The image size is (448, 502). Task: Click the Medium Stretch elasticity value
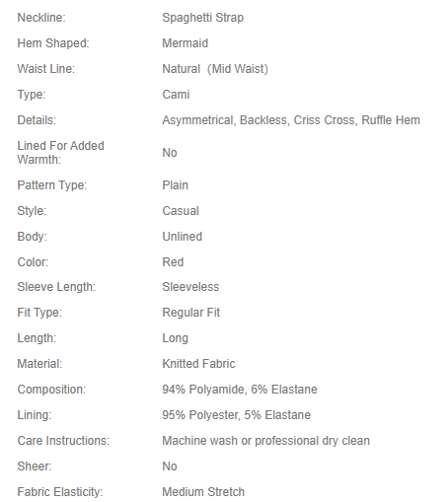[203, 492]
